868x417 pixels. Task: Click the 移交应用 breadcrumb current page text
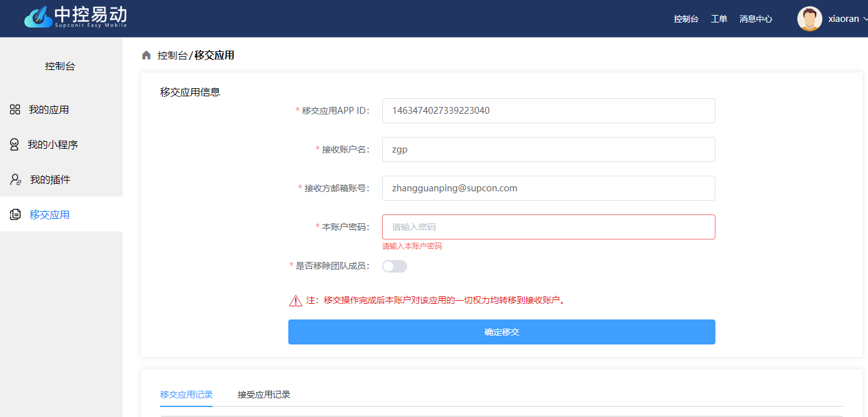[214, 55]
